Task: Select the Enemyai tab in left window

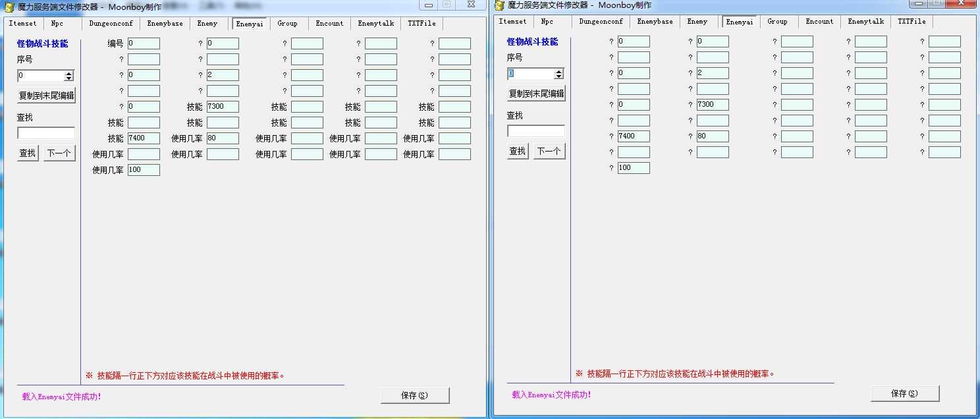Action: tap(250, 24)
